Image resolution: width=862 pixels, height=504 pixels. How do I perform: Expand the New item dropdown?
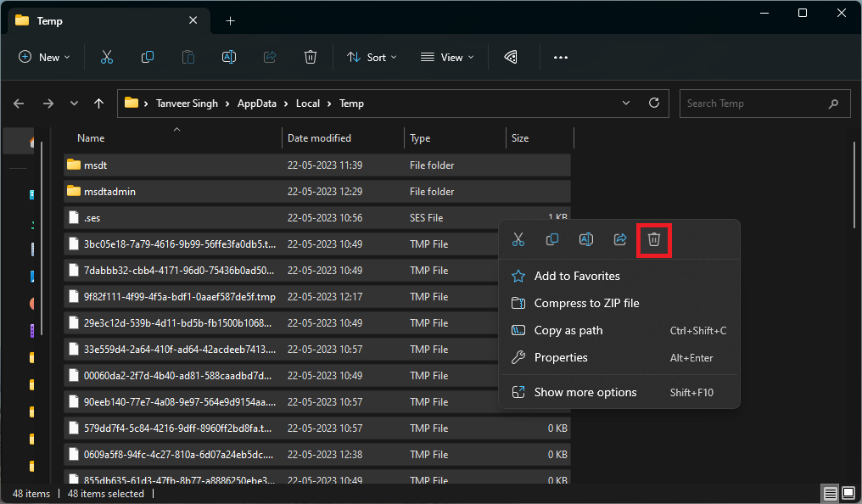click(x=44, y=58)
